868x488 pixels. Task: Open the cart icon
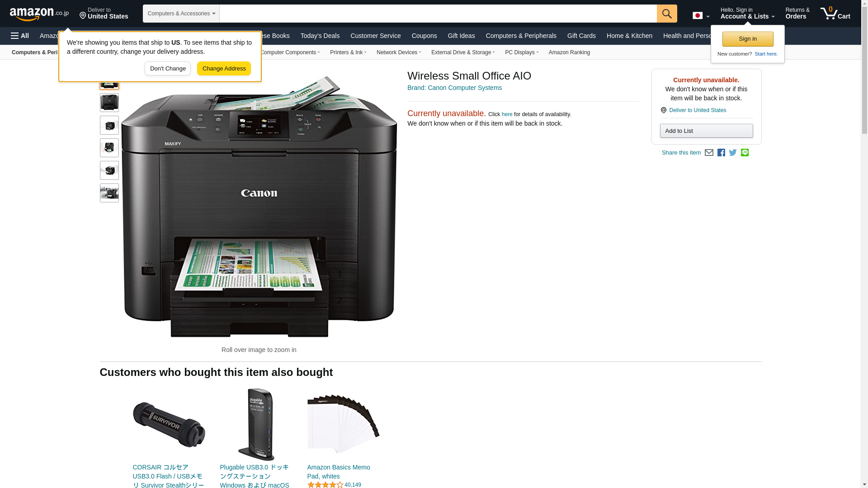tap(835, 14)
